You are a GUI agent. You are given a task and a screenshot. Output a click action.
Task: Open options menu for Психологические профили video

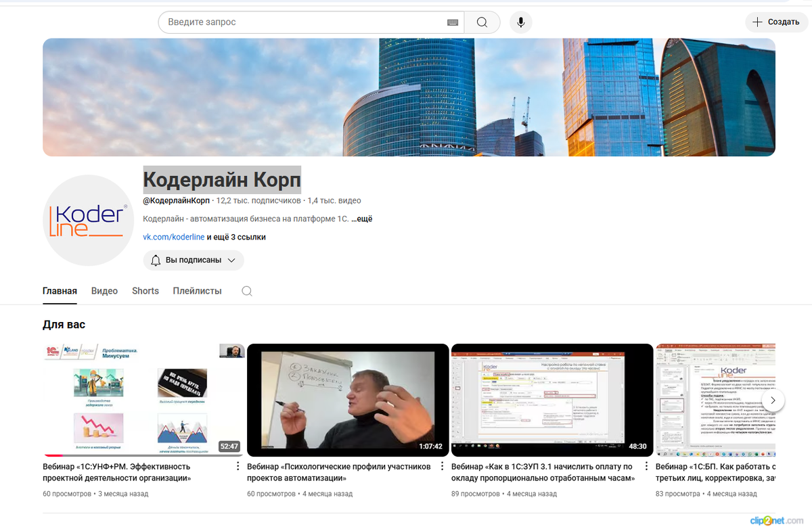(x=442, y=467)
